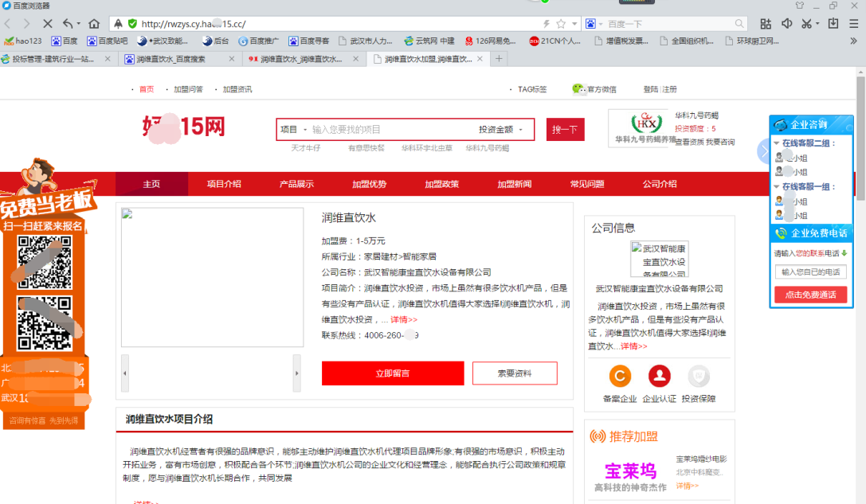Click the 索要资料 button

(515, 373)
